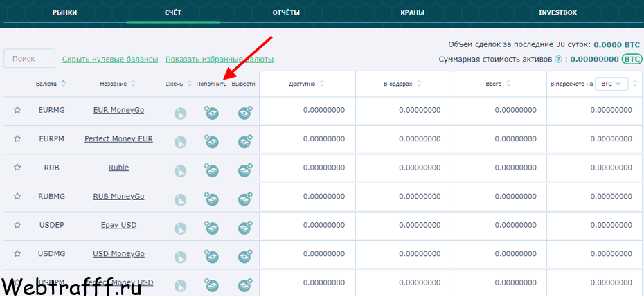Switch to the КРАНЫ tab
The image size is (644, 297).
point(412,12)
